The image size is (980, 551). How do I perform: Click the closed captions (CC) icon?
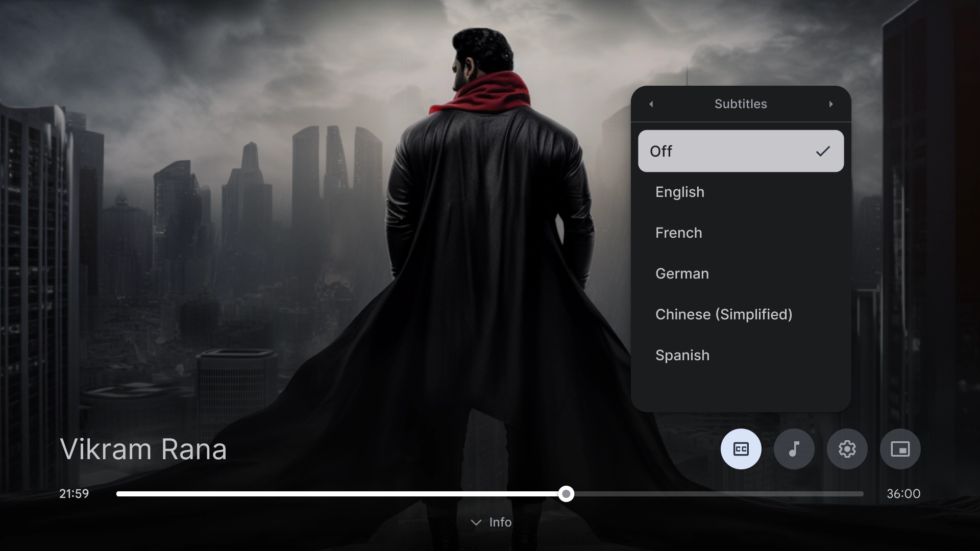[x=741, y=449]
